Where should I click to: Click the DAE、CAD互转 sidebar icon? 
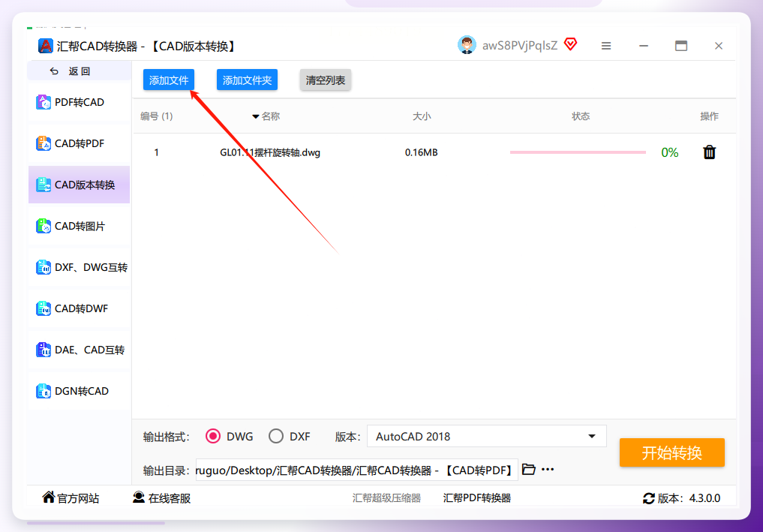(44, 350)
